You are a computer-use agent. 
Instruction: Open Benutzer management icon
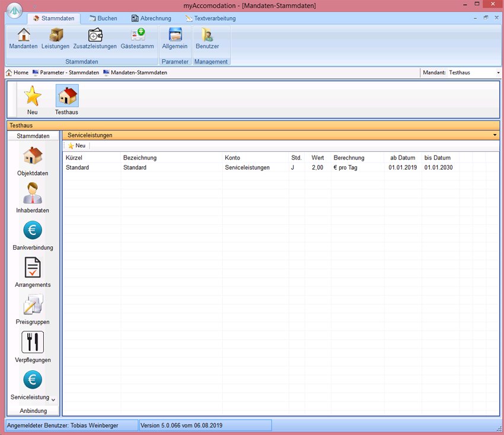point(207,39)
